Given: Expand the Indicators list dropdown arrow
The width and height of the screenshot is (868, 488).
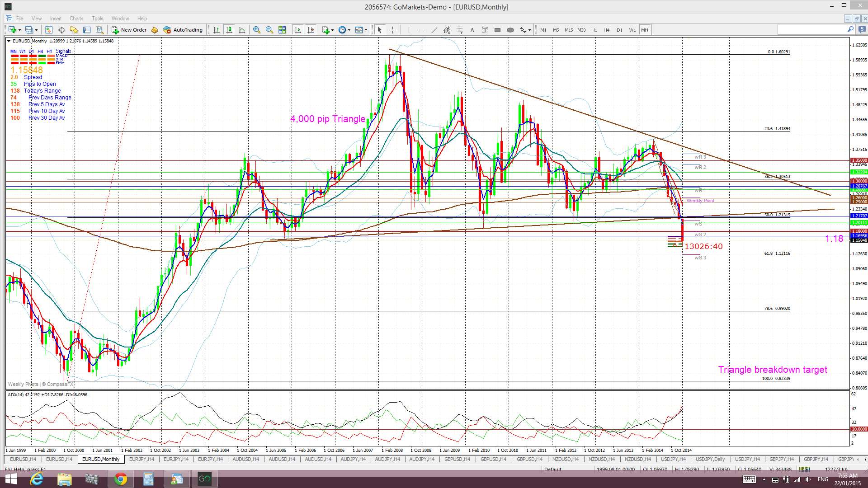Looking at the screenshot, I should [x=333, y=30].
